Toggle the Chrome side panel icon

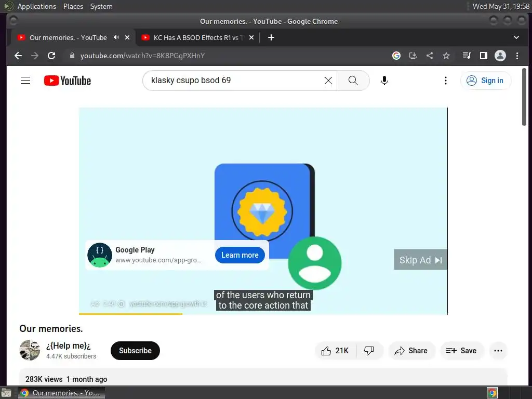click(484, 56)
